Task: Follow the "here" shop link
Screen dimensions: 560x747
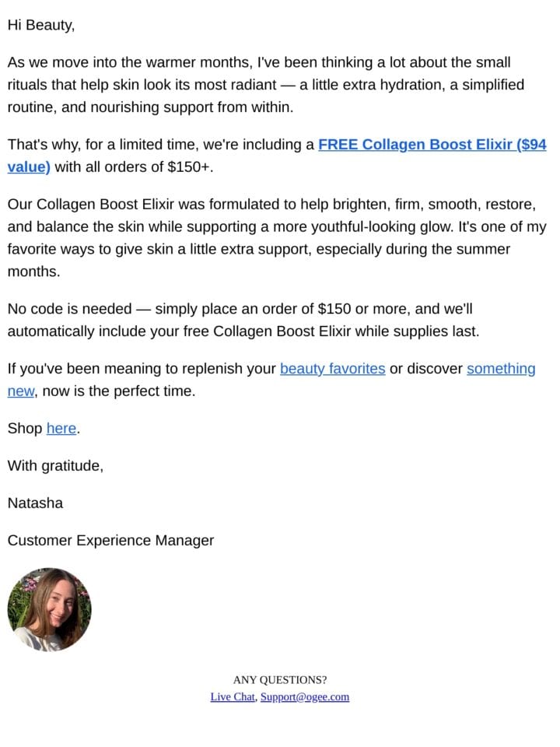Action: click(61, 428)
